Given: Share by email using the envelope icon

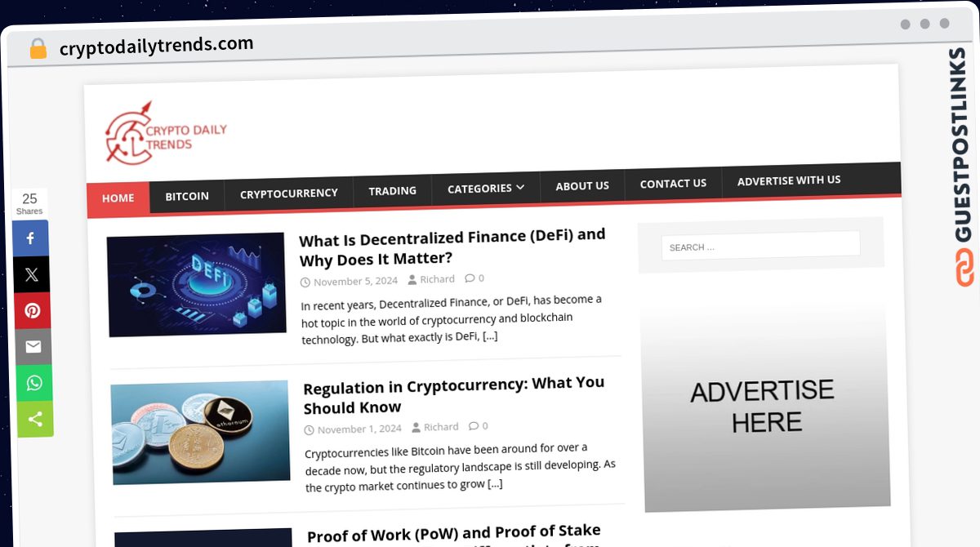Looking at the screenshot, I should 33,347.
